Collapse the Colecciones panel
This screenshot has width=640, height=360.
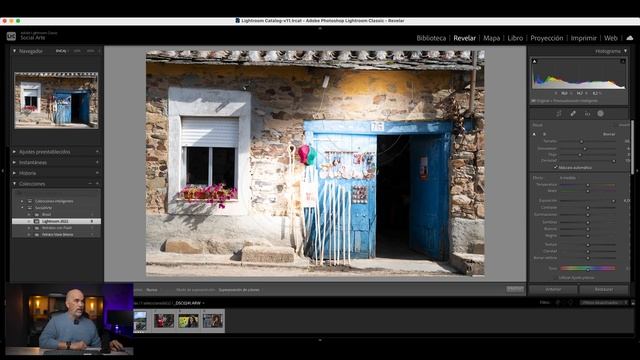click(15, 184)
